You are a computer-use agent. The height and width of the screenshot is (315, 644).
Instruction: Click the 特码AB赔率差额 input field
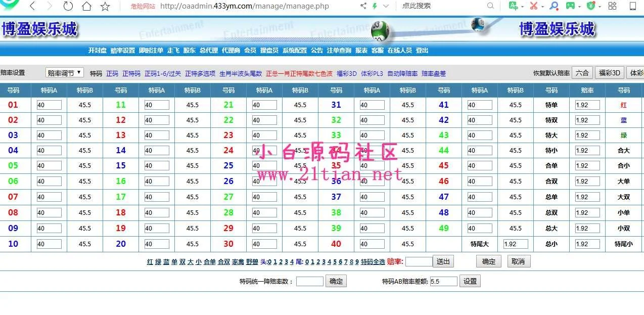point(443,281)
